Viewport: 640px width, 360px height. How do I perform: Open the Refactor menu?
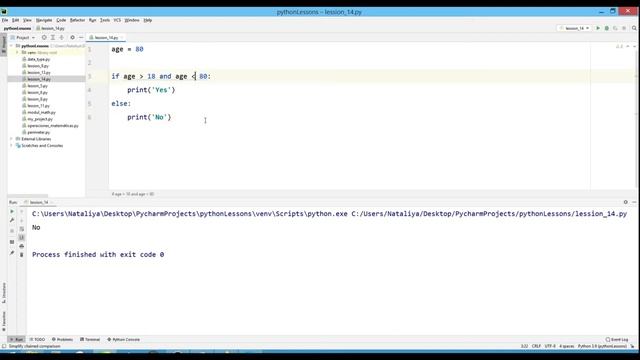[x=77, y=20]
